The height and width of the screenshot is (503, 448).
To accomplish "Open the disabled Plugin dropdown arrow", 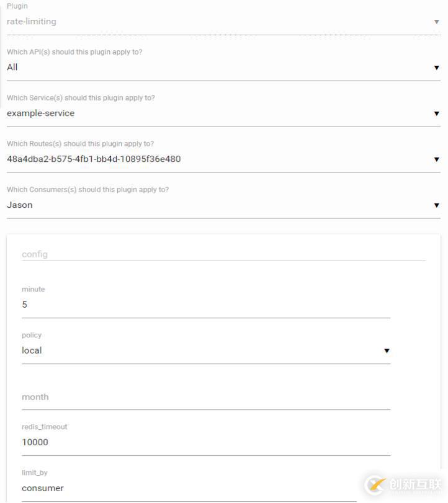I will 437,22.
